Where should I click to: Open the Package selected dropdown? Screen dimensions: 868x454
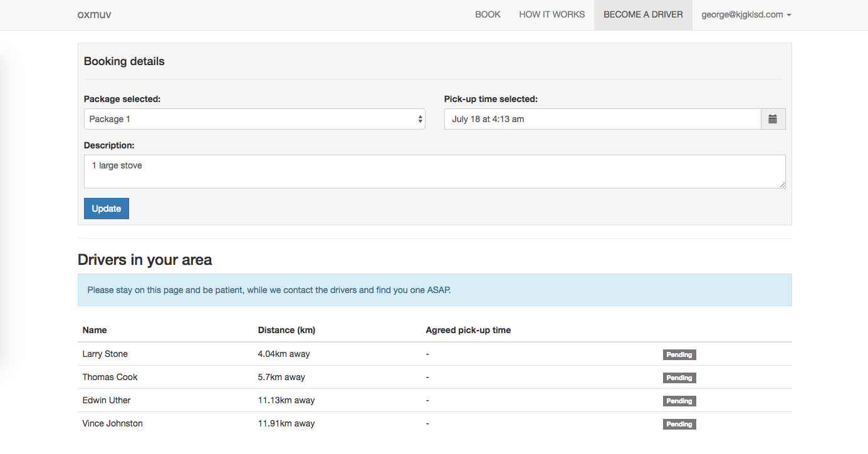coord(254,119)
